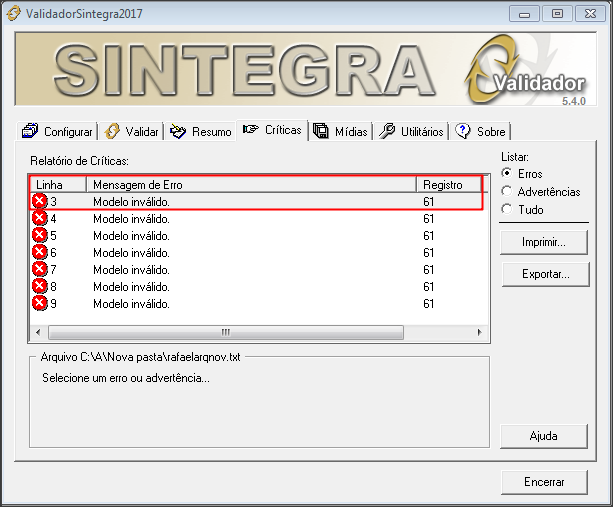Maximize the ValidadorSintegra2017 window
This screenshot has width=613, height=507.
pyautogui.click(x=557, y=14)
